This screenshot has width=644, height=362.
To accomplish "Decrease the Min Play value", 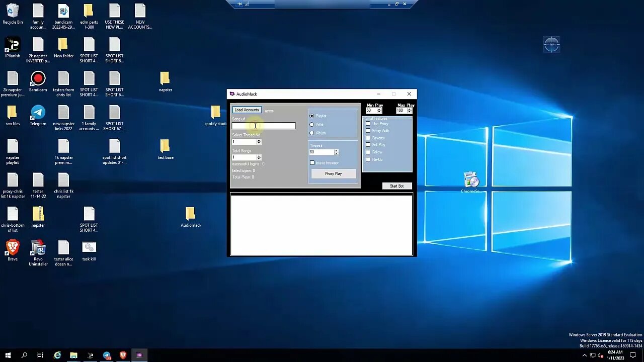I will [379, 112].
